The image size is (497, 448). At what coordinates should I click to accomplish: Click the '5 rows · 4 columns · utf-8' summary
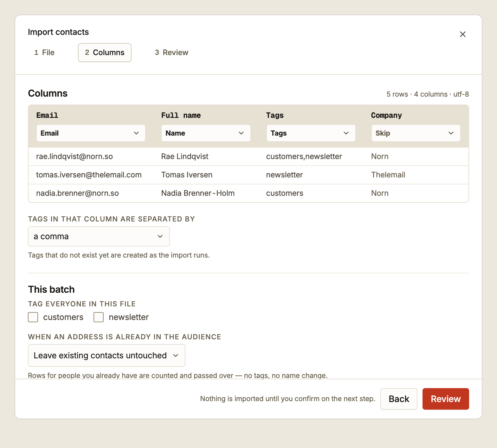428,94
